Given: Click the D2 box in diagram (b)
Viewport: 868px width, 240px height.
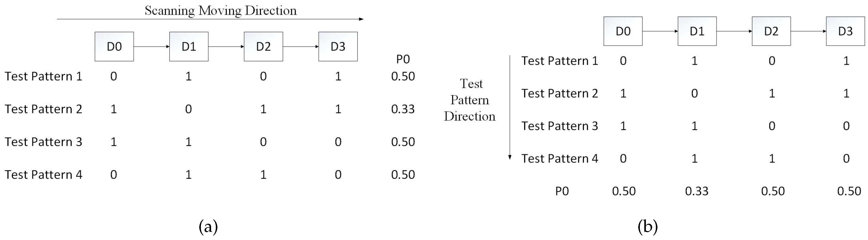Looking at the screenshot, I should click(771, 31).
